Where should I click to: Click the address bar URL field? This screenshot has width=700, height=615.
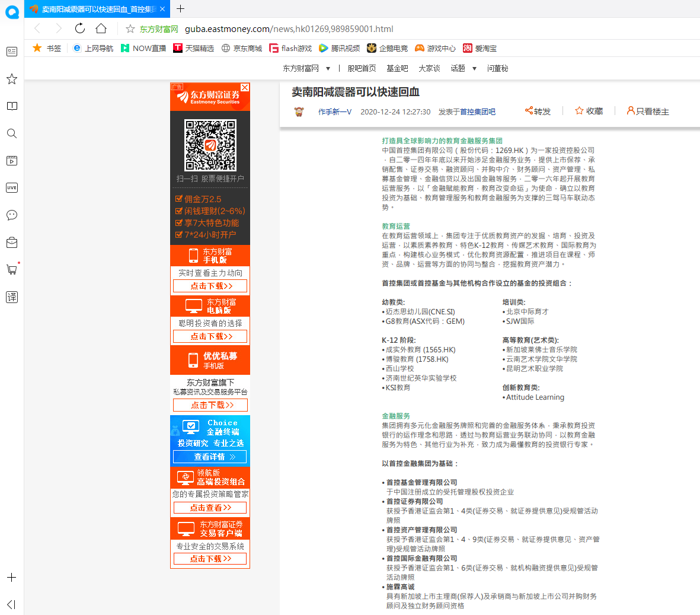pyautogui.click(x=289, y=29)
